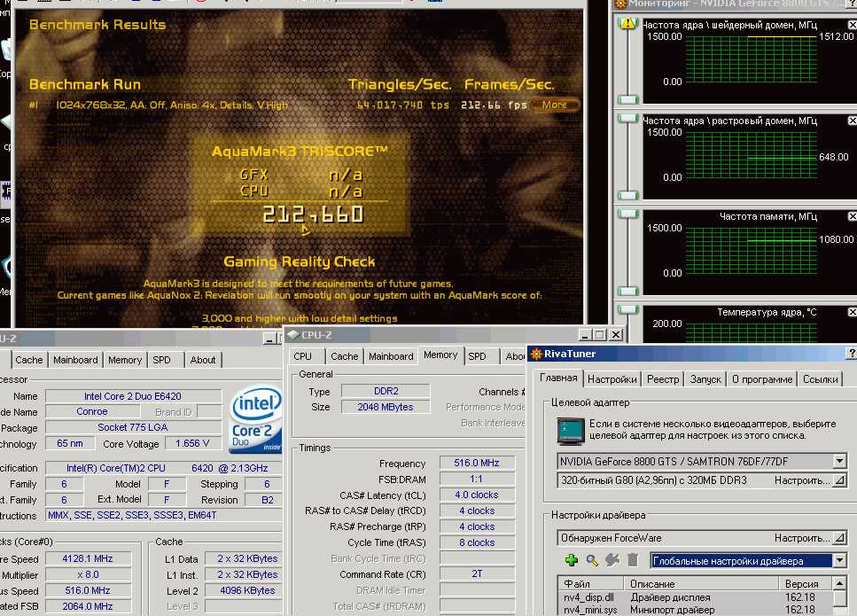Close the raster domain frequency graph
Image resolution: width=857 pixels, height=616 pixels.
[x=852, y=121]
